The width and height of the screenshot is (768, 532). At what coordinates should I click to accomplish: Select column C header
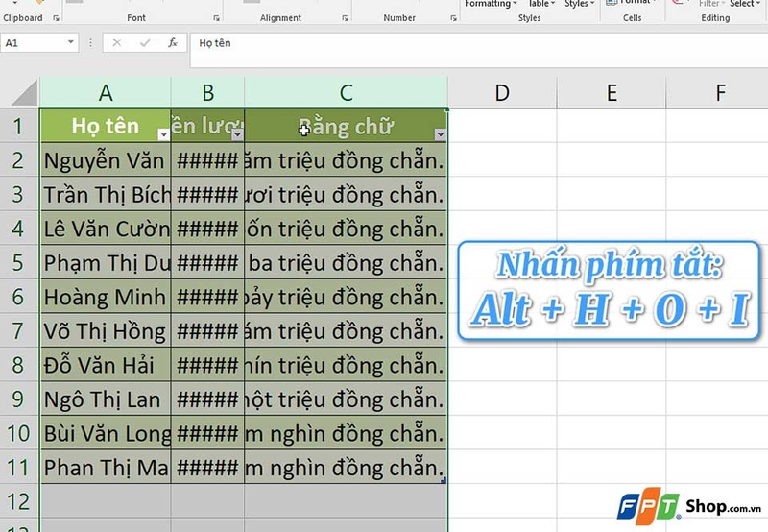[346, 92]
